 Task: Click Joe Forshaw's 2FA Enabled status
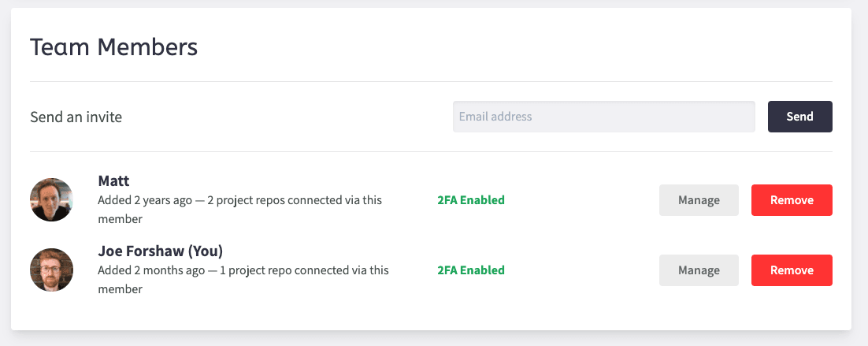pyautogui.click(x=471, y=270)
